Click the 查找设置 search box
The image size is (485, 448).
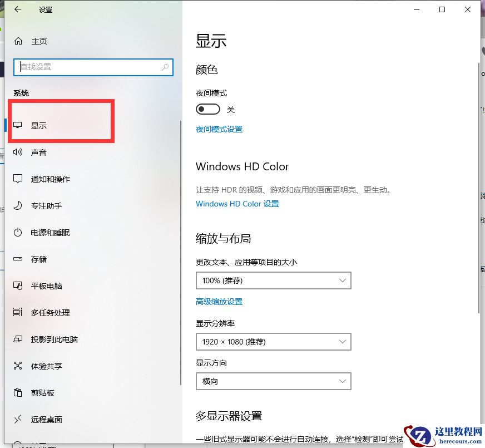point(93,67)
